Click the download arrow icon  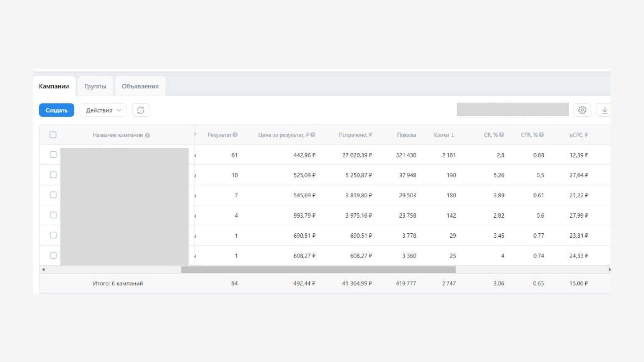605,110
